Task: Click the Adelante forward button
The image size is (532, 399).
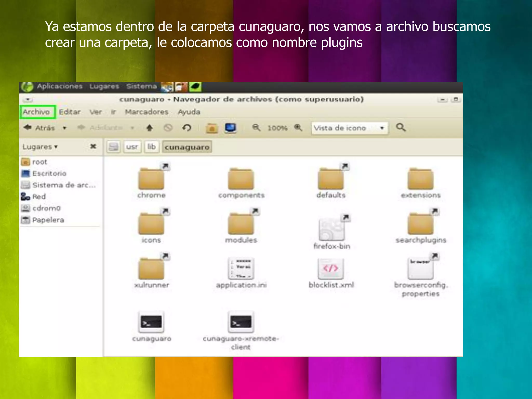Action: point(100,128)
